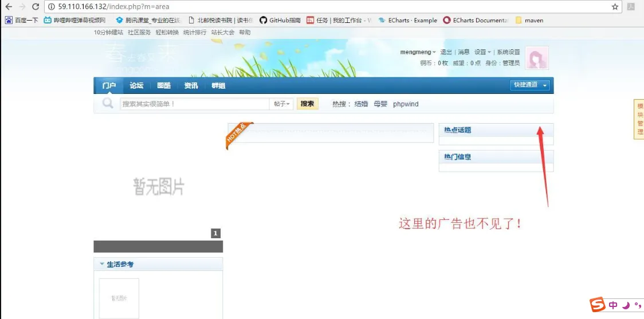
Task: Open the 10分钟建站 top link
Action: click(x=108, y=33)
